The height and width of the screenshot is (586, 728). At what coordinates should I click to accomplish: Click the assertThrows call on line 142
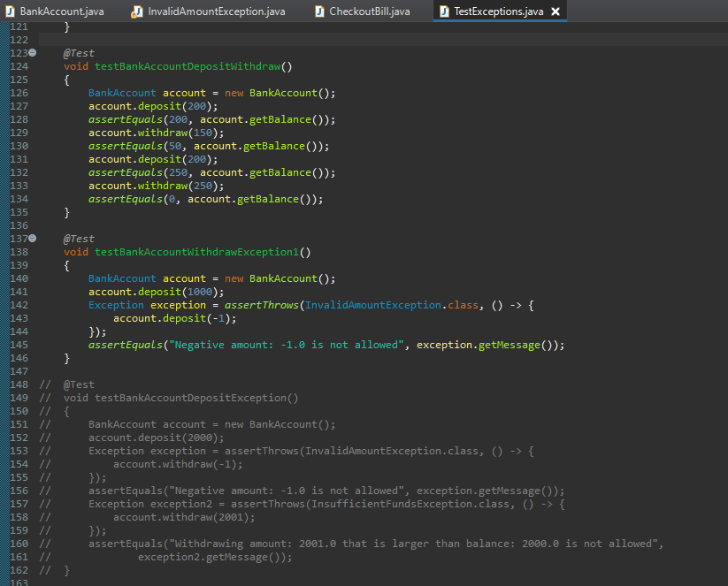pyautogui.click(x=261, y=305)
